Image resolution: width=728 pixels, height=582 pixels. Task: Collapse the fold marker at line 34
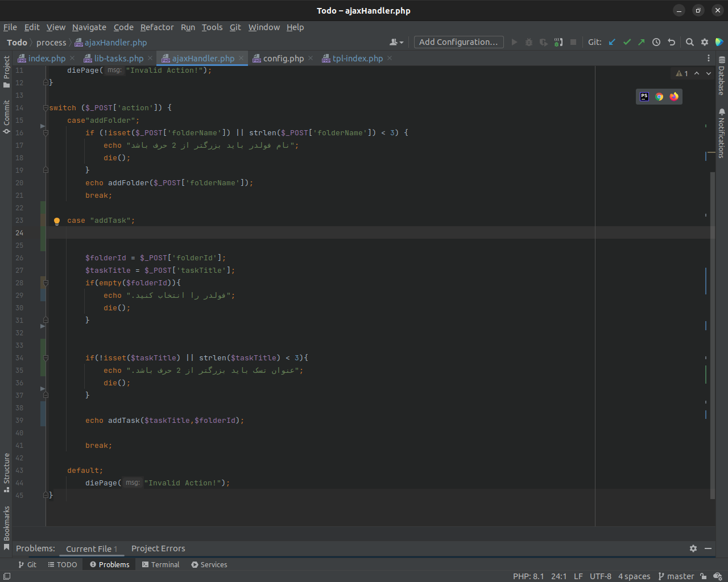[x=45, y=358]
